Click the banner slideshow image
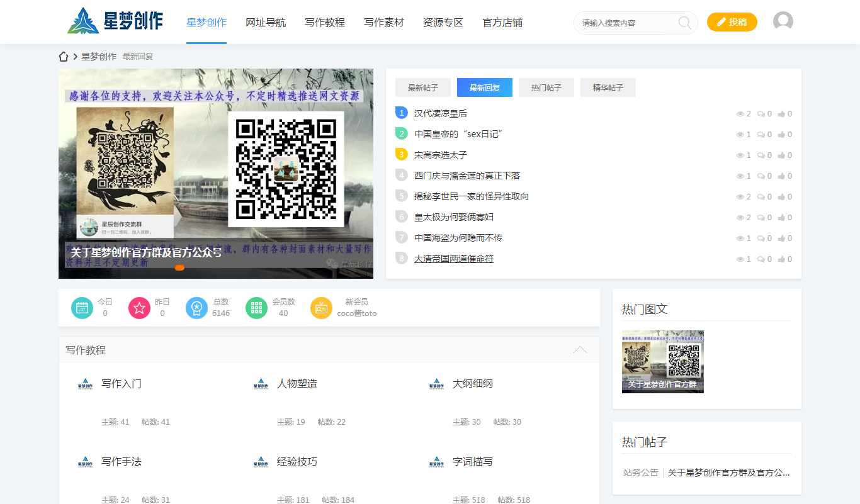 point(216,174)
